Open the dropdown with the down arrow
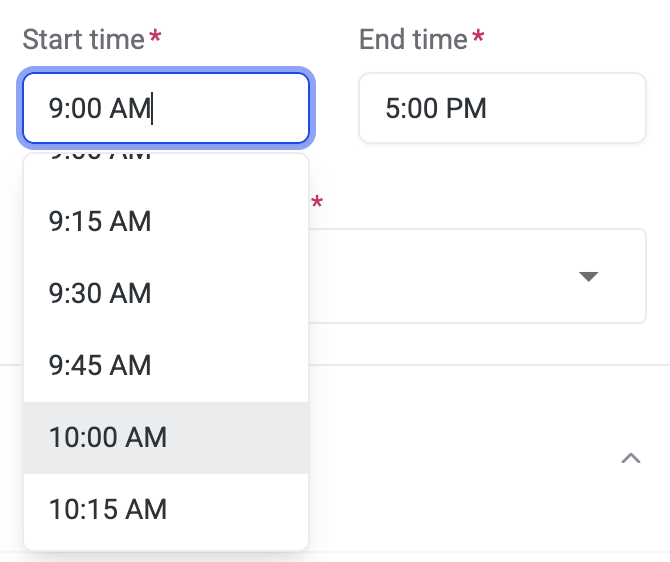Viewport: 670px width, 562px height. point(588,277)
